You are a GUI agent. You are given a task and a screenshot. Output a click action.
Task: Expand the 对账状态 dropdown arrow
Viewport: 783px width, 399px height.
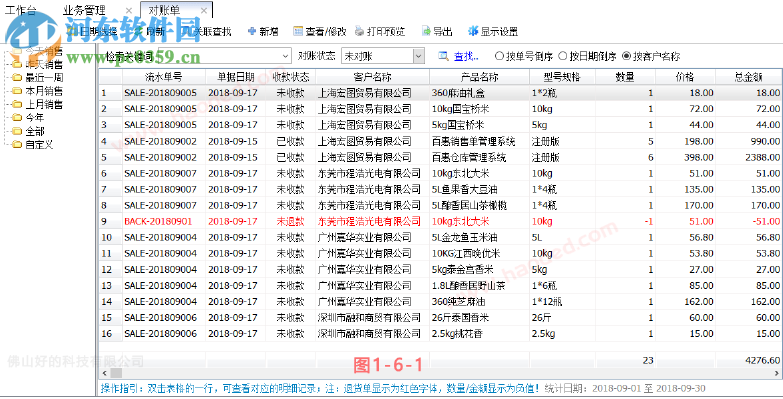point(418,56)
